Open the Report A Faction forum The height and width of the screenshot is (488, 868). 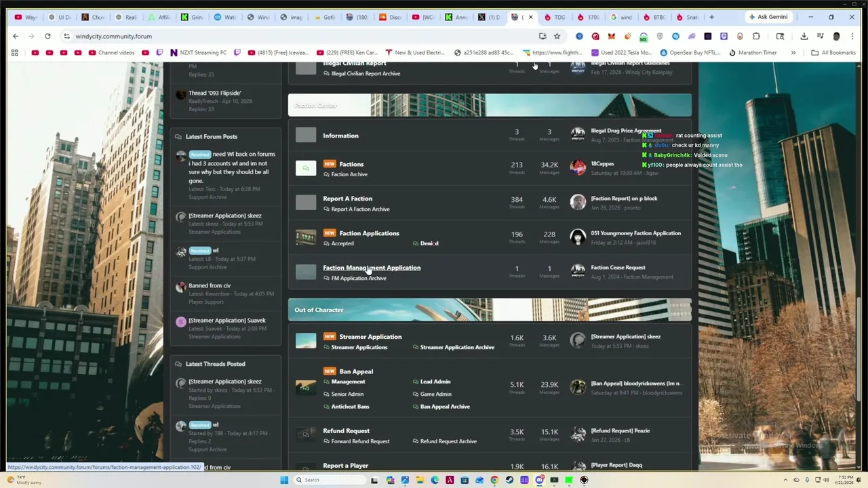tap(347, 199)
